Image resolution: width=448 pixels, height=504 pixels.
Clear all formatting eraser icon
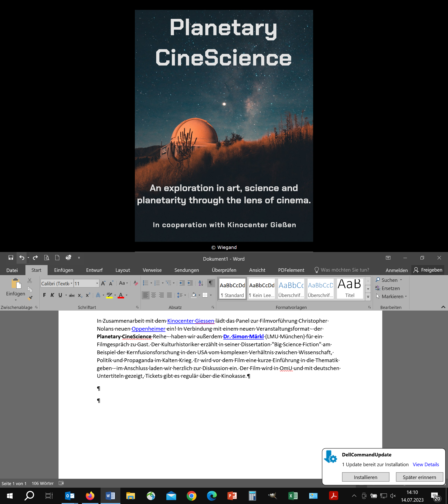[x=136, y=283]
